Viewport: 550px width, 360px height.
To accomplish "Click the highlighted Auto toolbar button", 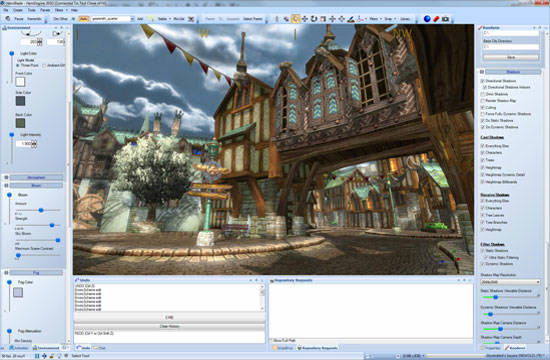I will pos(83,19).
